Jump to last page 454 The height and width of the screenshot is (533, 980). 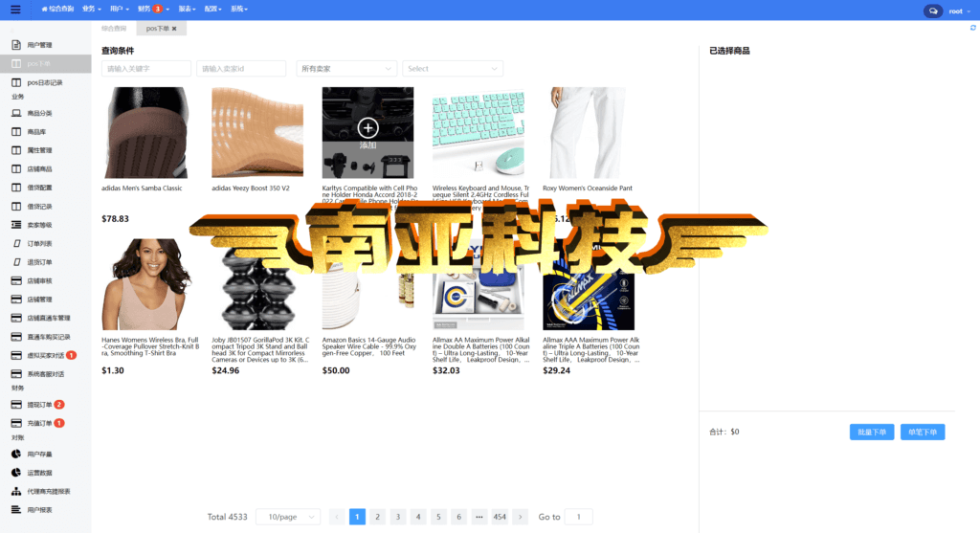pos(500,517)
